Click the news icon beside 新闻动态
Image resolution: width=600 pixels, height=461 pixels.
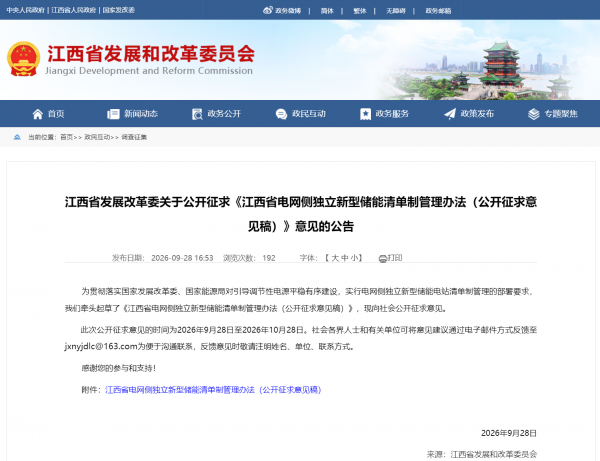113,114
